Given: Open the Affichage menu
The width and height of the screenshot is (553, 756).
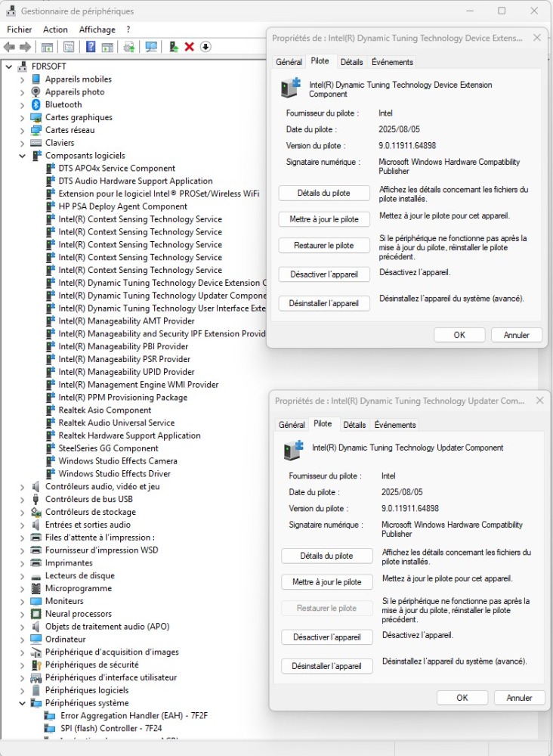Looking at the screenshot, I should (97, 29).
